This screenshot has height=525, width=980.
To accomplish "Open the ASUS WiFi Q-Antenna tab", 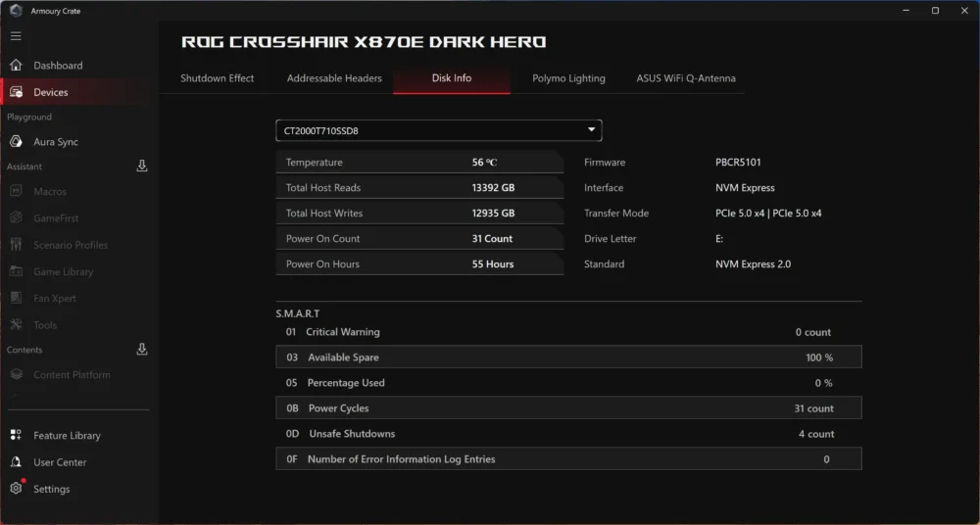I will point(686,78).
